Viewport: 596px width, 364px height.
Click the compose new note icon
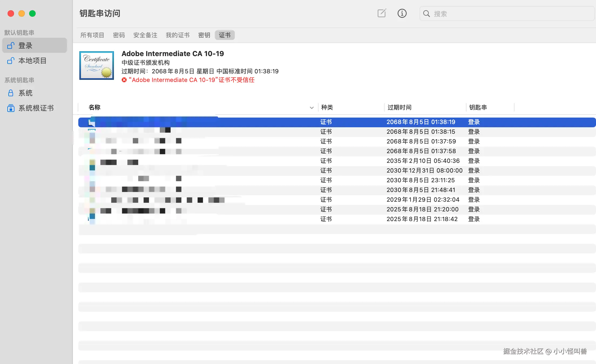[x=382, y=13]
